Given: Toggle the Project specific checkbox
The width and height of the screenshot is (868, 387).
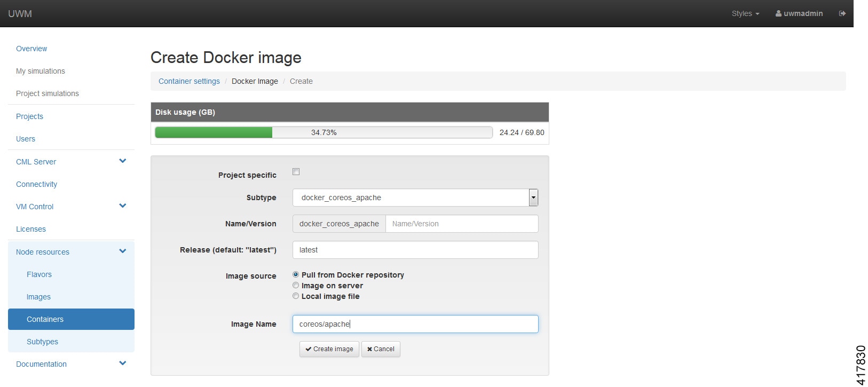Looking at the screenshot, I should click(x=296, y=171).
